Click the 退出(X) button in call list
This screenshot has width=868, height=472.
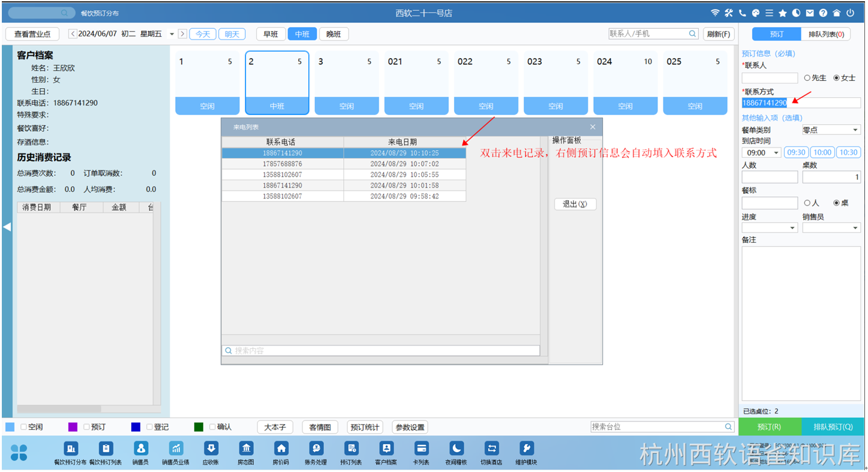point(575,204)
